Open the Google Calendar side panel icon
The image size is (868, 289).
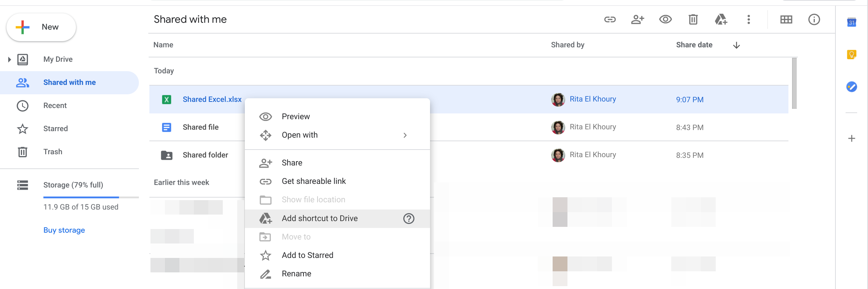click(x=852, y=22)
